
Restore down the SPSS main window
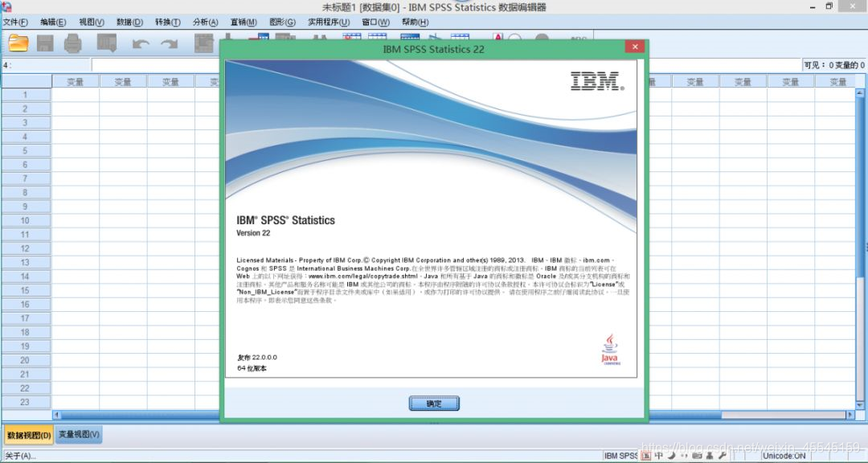click(x=829, y=6)
